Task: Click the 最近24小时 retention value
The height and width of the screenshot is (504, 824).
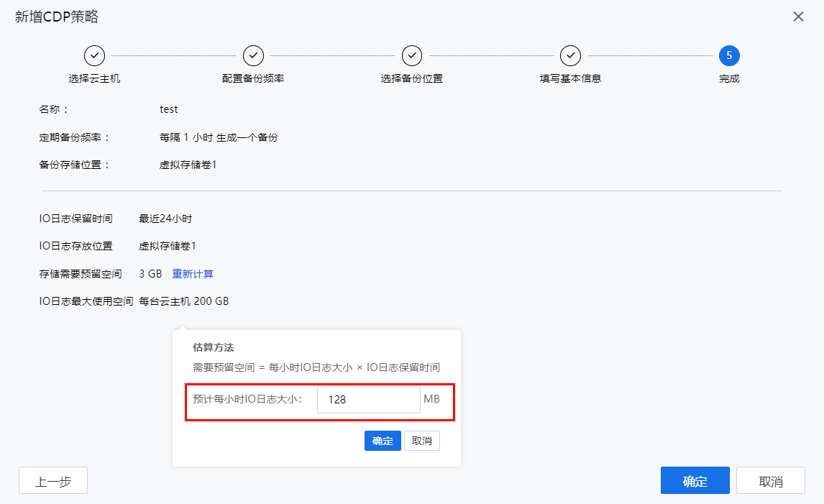Action: pyautogui.click(x=165, y=219)
